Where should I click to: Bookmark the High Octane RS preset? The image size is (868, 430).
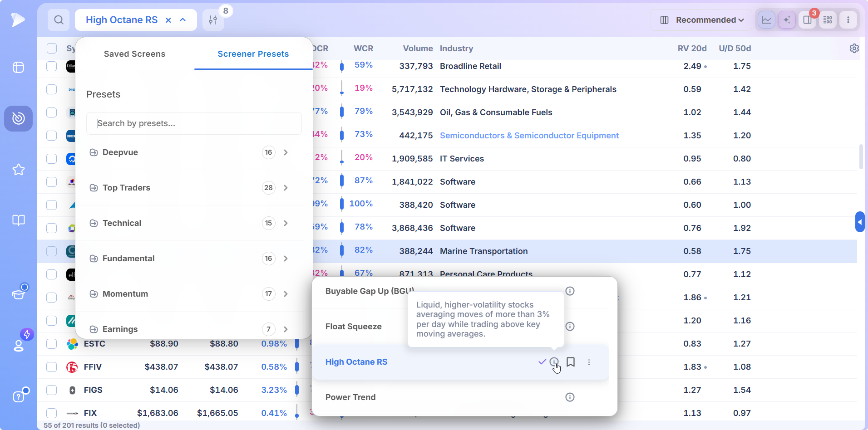point(571,362)
